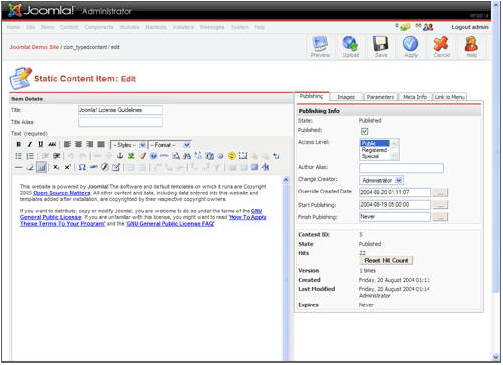This screenshot has height=365, width=503.
Task: Align the editor text left
Action: click(67, 144)
